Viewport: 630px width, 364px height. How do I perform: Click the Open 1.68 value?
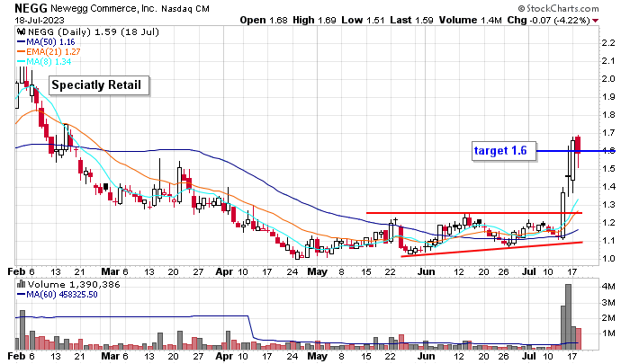pos(264,20)
